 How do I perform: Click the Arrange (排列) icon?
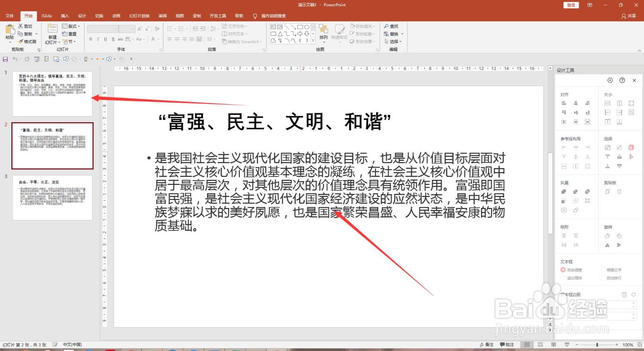click(x=323, y=29)
